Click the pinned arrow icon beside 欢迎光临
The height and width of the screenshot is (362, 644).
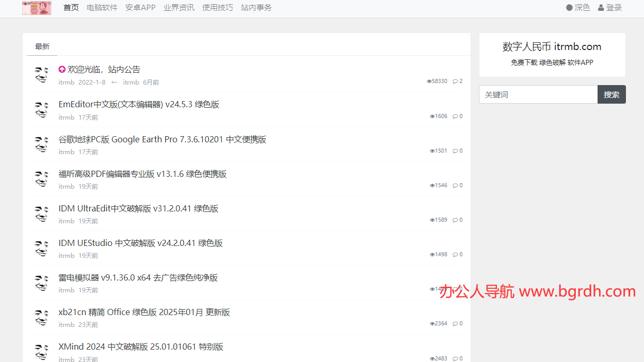[x=62, y=69]
